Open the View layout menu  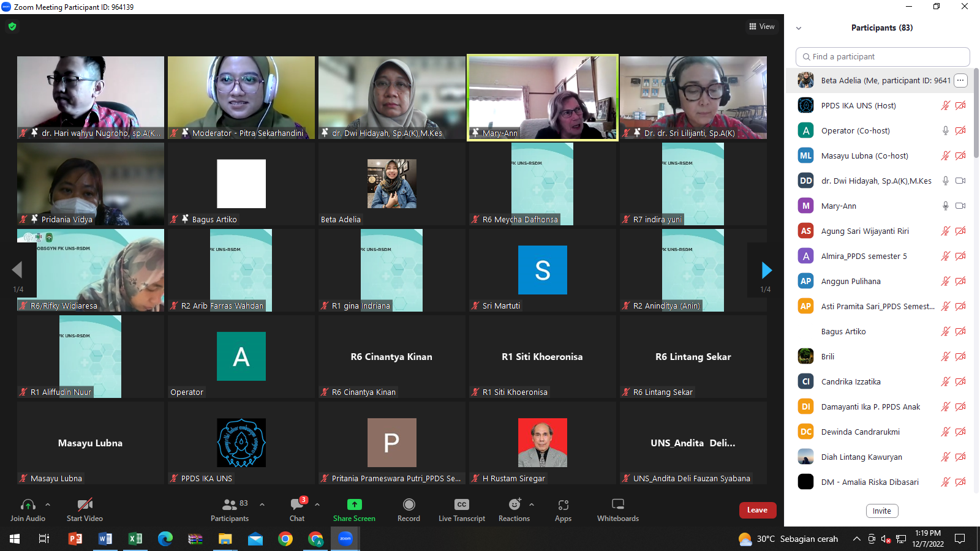(x=762, y=26)
